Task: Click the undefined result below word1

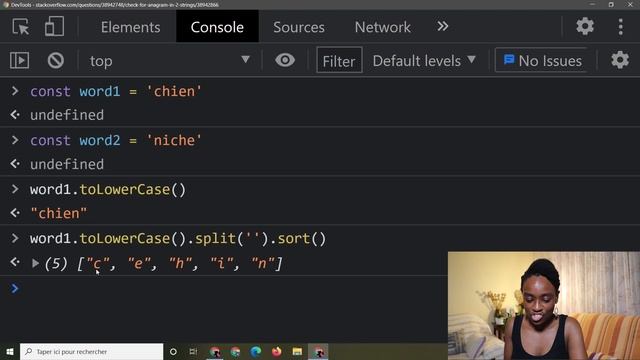Action: pos(67,115)
